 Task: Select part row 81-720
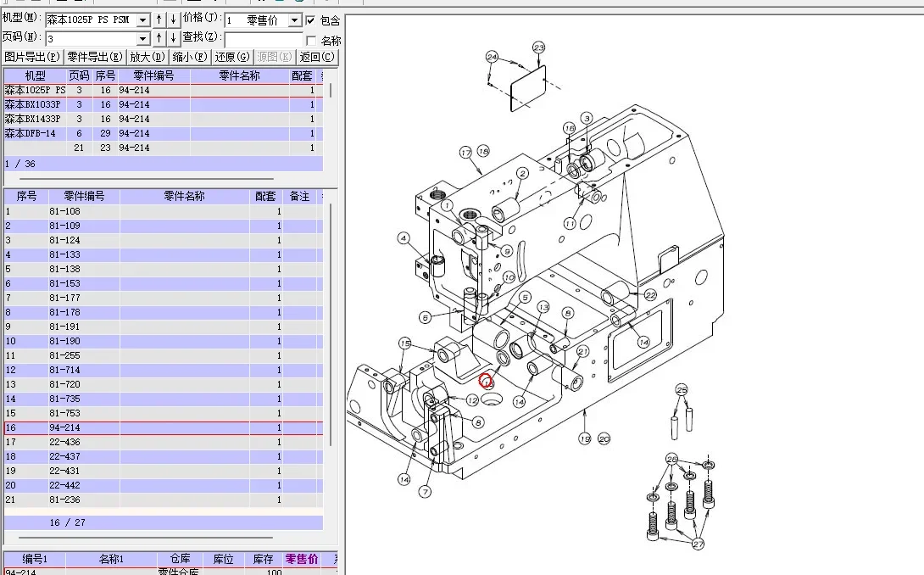(164, 384)
